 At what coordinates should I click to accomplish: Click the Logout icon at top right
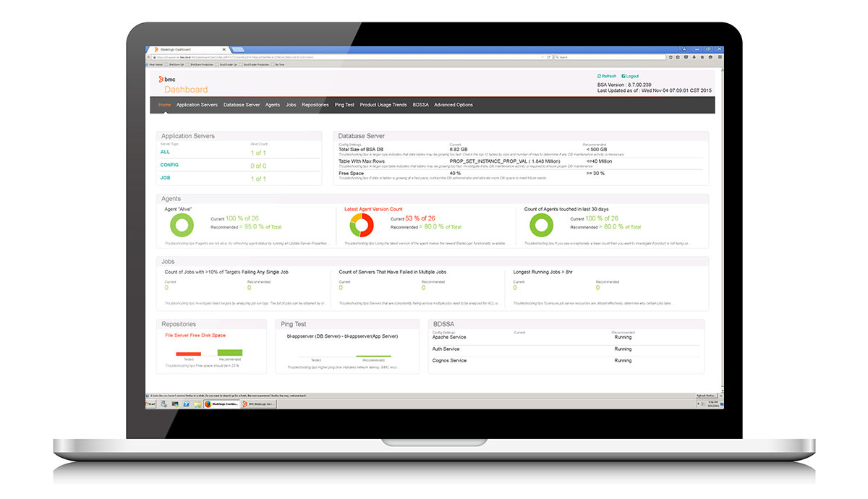coord(624,76)
